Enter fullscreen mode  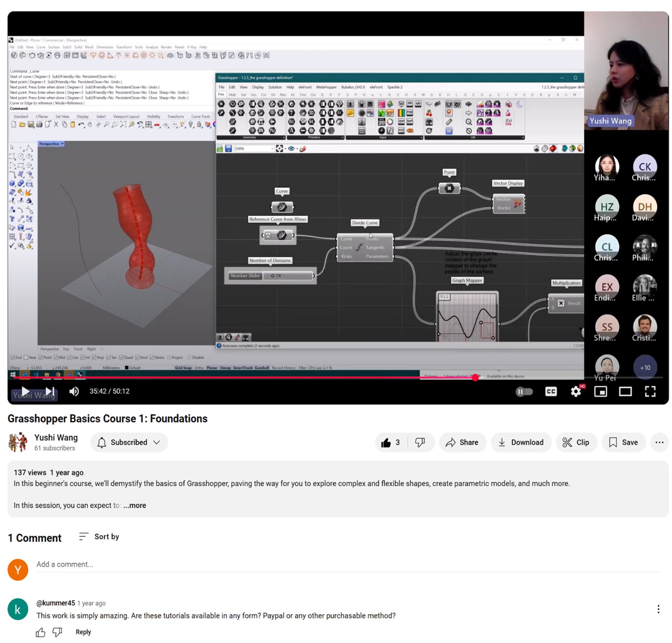pyautogui.click(x=650, y=391)
